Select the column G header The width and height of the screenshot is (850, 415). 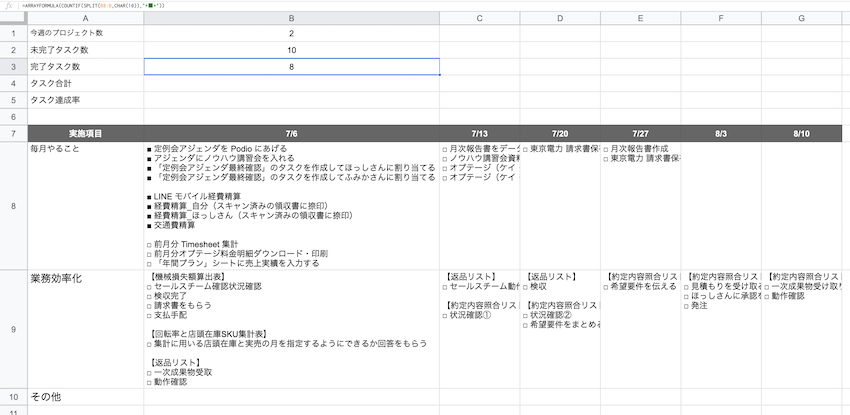(x=801, y=18)
